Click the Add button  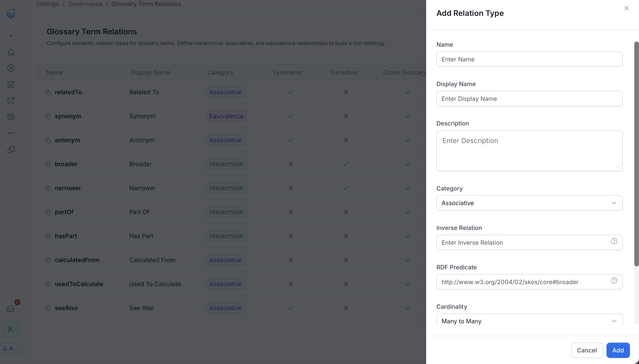point(618,350)
